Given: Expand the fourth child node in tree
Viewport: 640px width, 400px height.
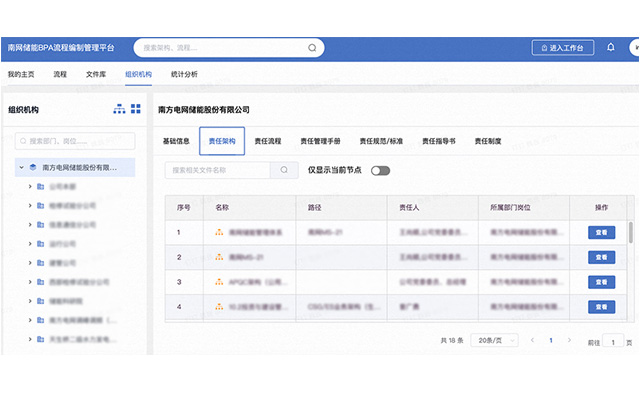Looking at the screenshot, I should coord(30,244).
